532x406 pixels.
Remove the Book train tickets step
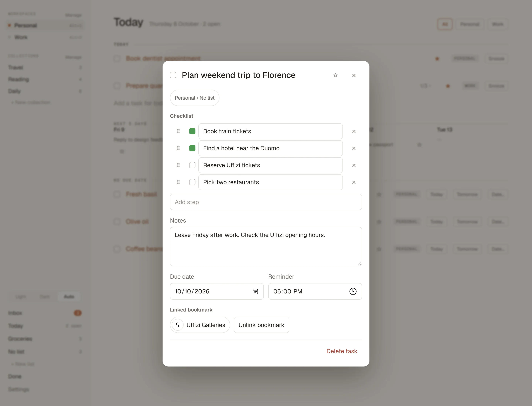354,131
